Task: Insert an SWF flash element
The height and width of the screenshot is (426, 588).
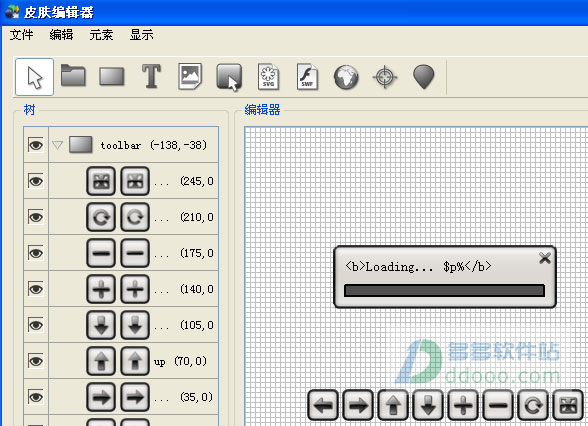Action: click(308, 76)
